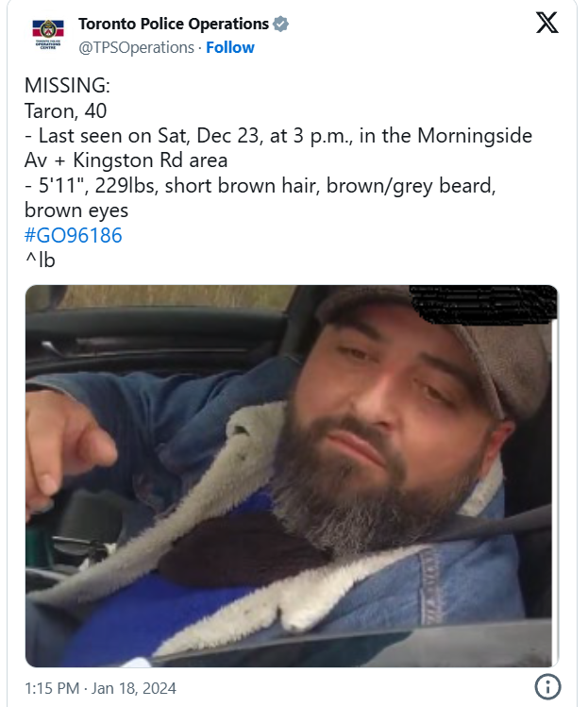Image resolution: width=588 pixels, height=707 pixels.
Task: Click the '^lb' author signature text
Action: 40,261
